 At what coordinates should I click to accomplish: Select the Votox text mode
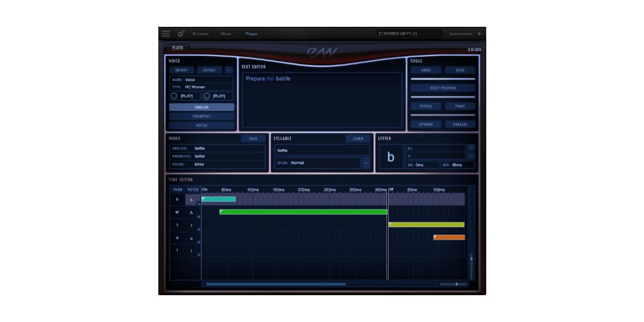point(202,126)
